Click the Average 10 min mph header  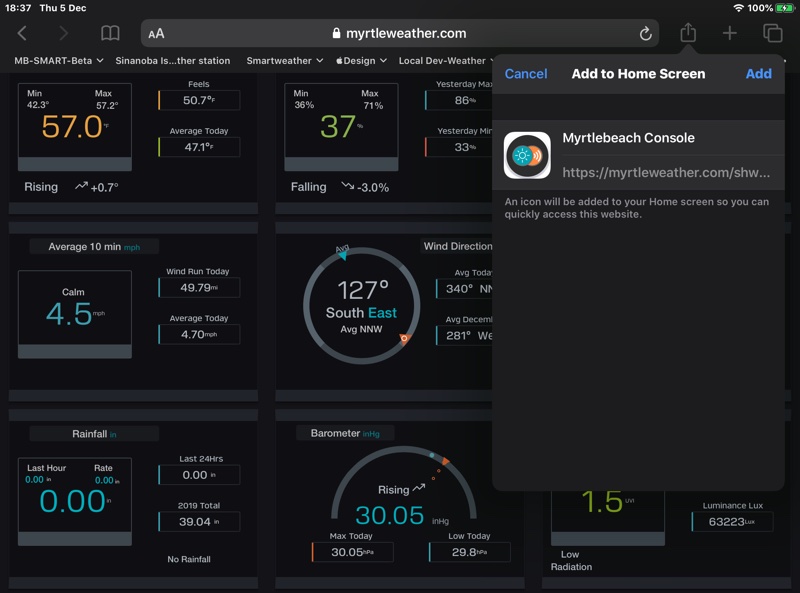click(94, 246)
